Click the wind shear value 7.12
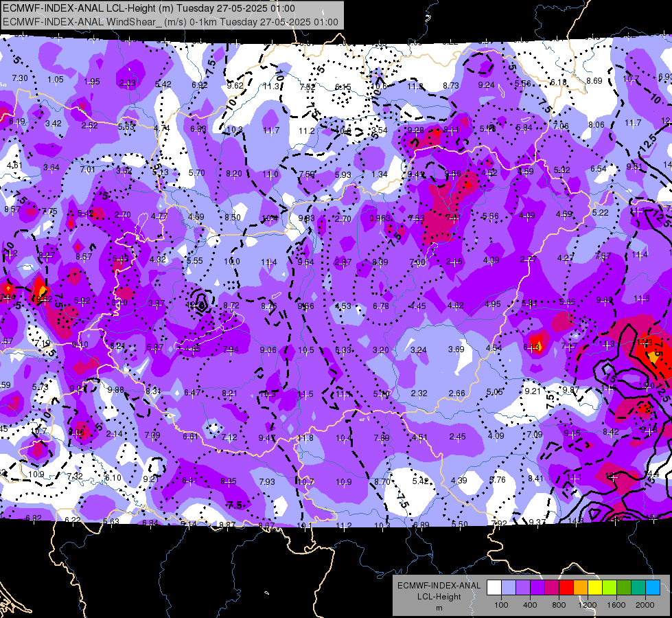672x618 pixels. coord(229,437)
